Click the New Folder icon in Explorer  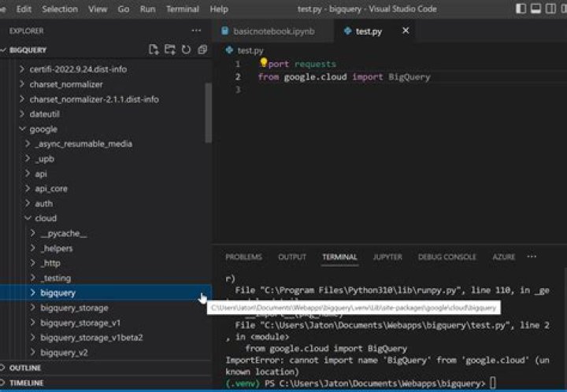coord(170,50)
